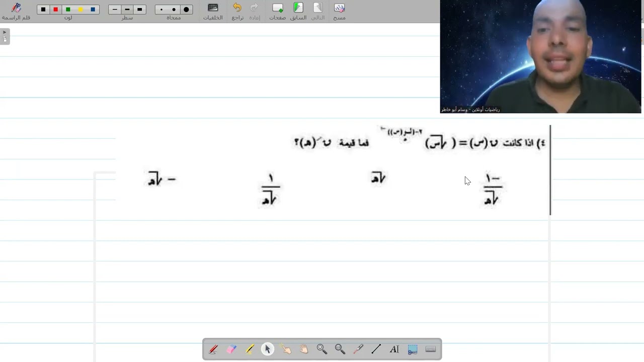Open the screen Capture scissors tool
The image size is (644, 362).
point(413,349)
